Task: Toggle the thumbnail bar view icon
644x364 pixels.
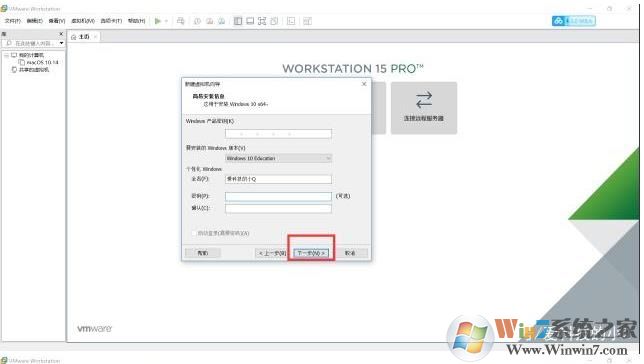Action: (250, 21)
